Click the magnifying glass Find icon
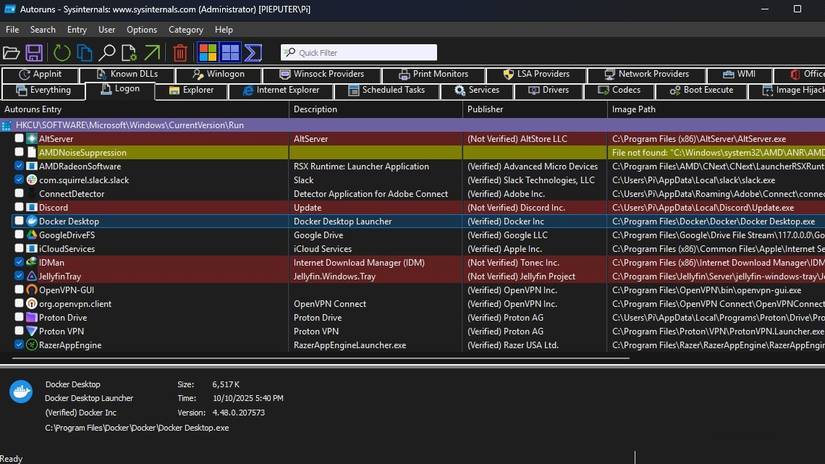825x464 pixels. coord(106,52)
